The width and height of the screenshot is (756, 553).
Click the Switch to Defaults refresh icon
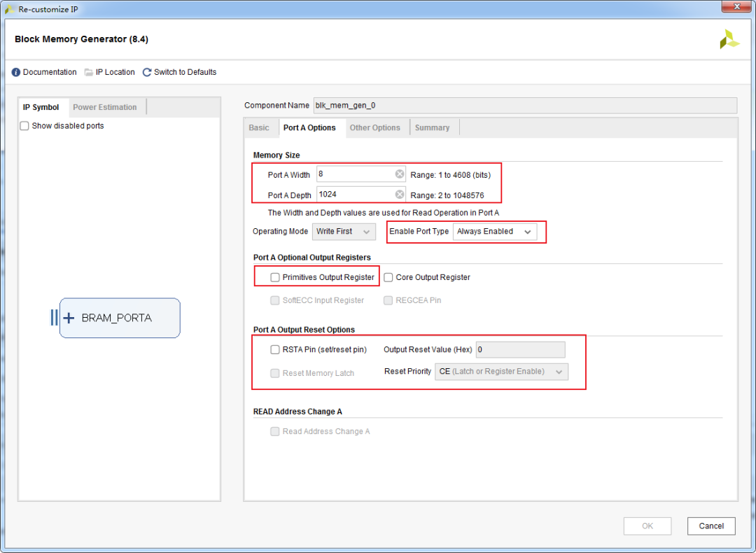point(147,72)
